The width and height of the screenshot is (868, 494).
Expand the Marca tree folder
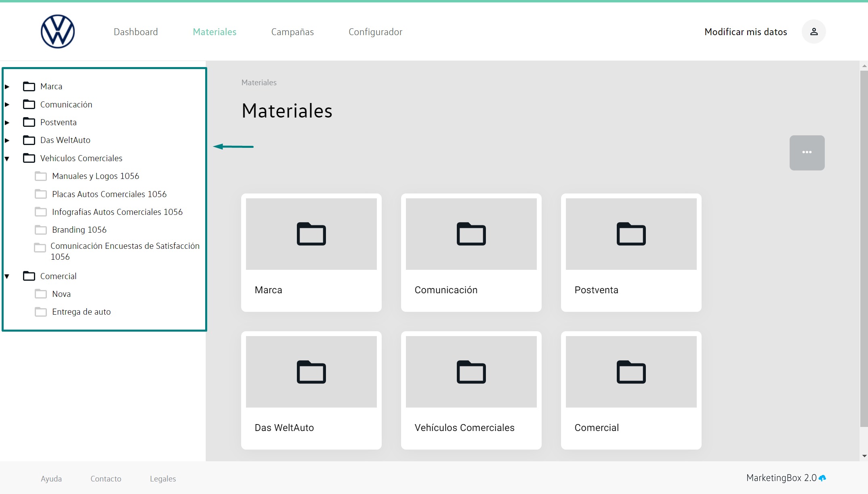7,86
